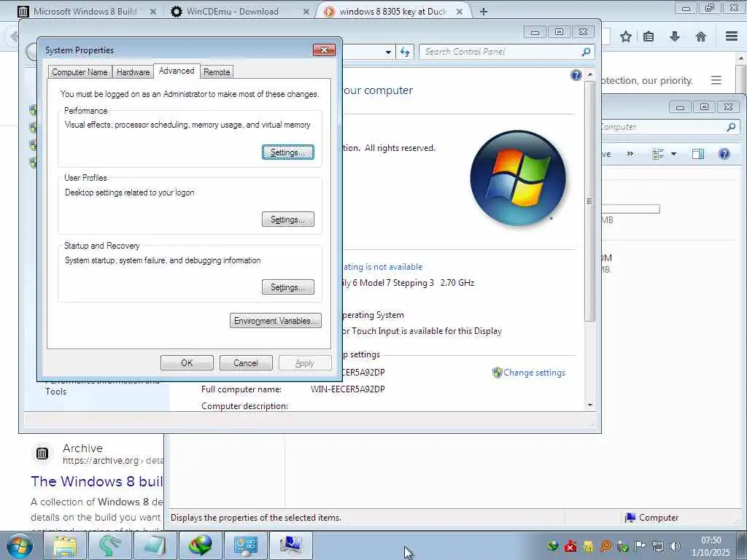Image resolution: width=747 pixels, height=560 pixels.
Task: Open a new browser tab with plus button
Action: point(484,12)
